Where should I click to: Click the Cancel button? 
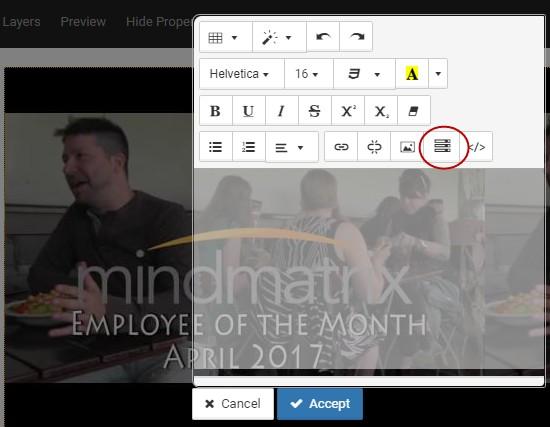point(233,403)
